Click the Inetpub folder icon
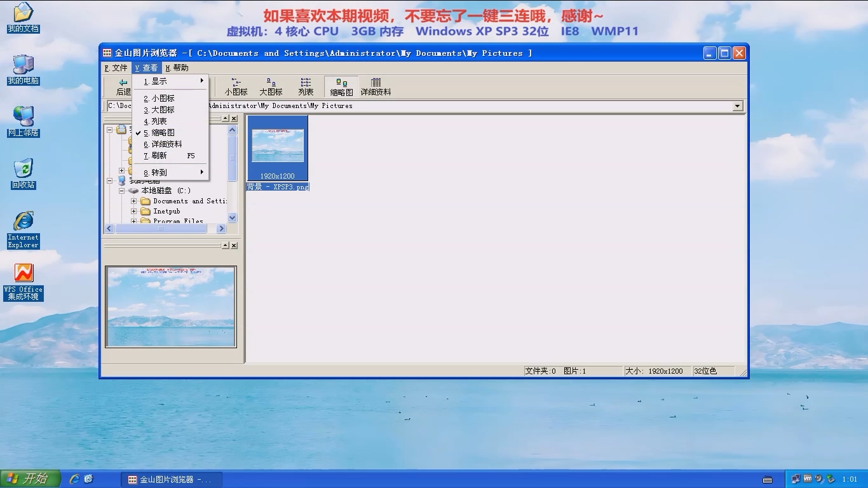This screenshot has height=488, width=868. tap(146, 212)
